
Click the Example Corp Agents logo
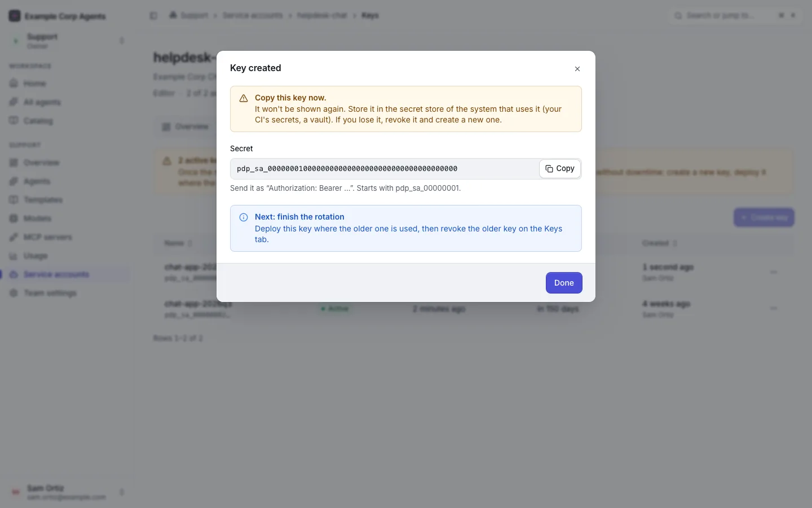coord(15,16)
